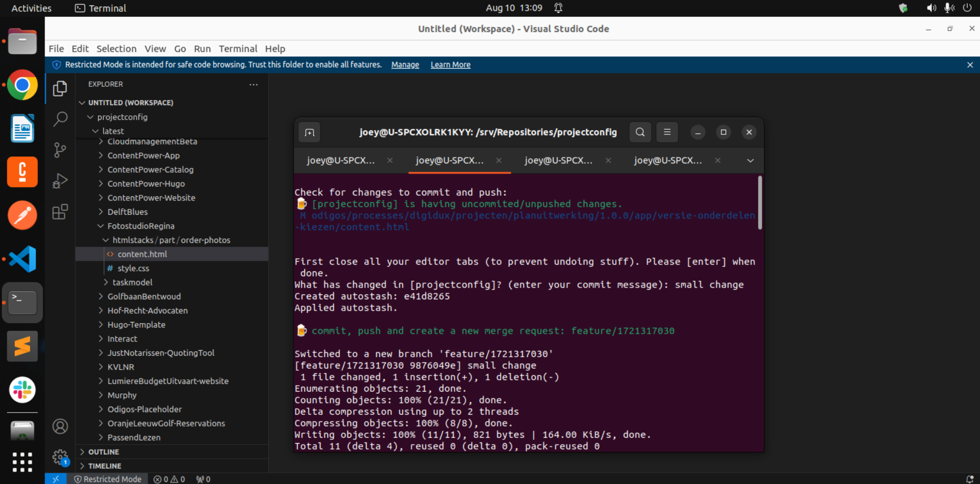Click the ports forwarded status item

tap(203, 479)
